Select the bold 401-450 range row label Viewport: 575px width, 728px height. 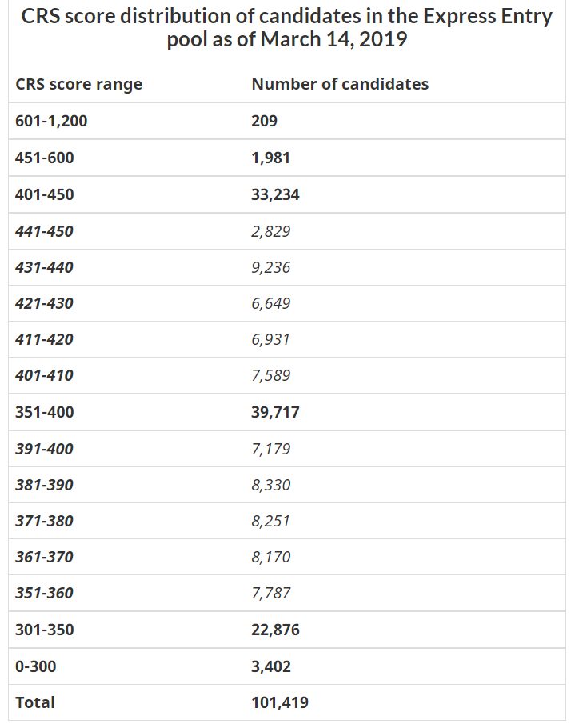(44, 194)
